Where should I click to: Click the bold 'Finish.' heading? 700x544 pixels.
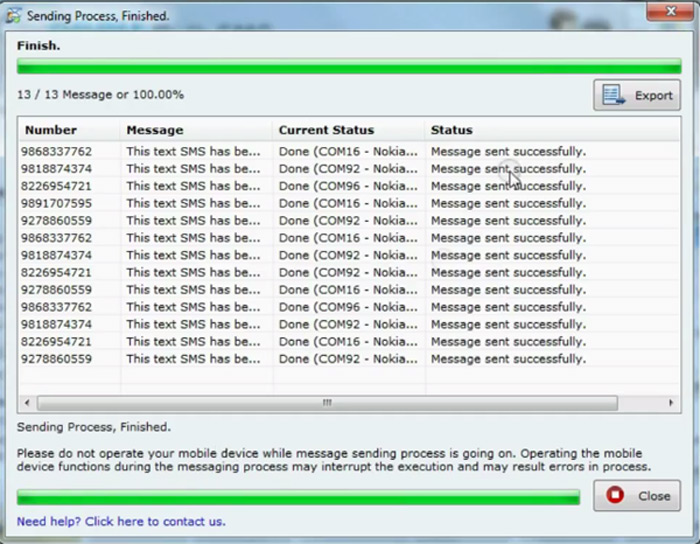pos(38,46)
